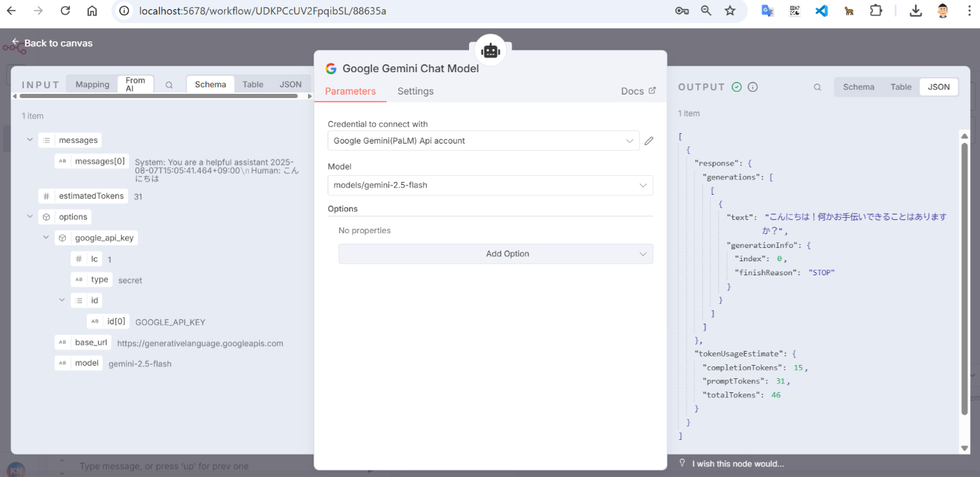Open the Parameters tab
This screenshot has height=477, width=980.
pyautogui.click(x=350, y=91)
